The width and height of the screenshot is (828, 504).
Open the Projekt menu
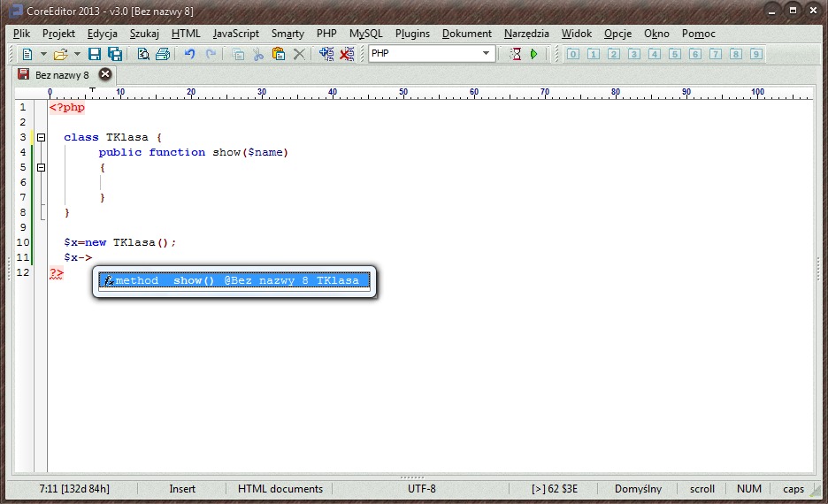tap(58, 34)
